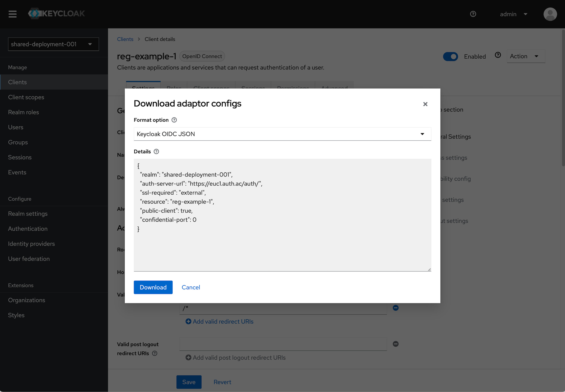Viewport: 565px width, 392px height.
Task: Click the Details help icon
Action: pos(156,151)
